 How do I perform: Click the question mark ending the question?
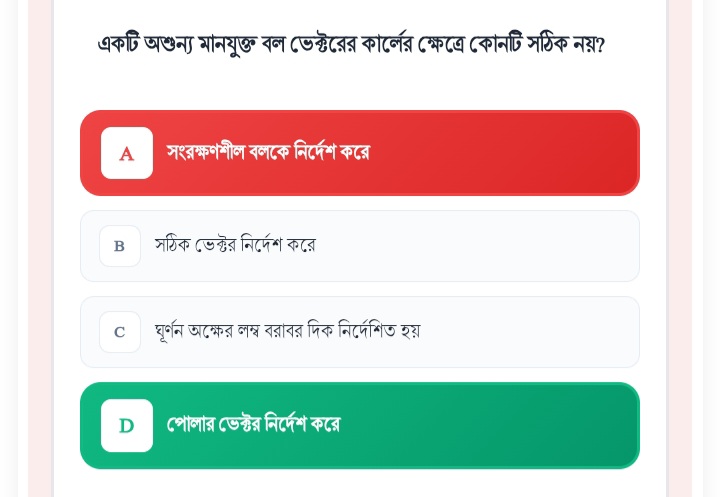pos(600,45)
